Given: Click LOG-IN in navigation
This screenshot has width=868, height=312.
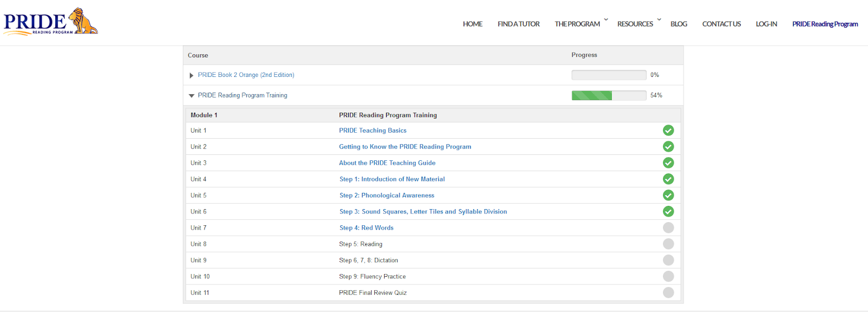Looking at the screenshot, I should [767, 24].
